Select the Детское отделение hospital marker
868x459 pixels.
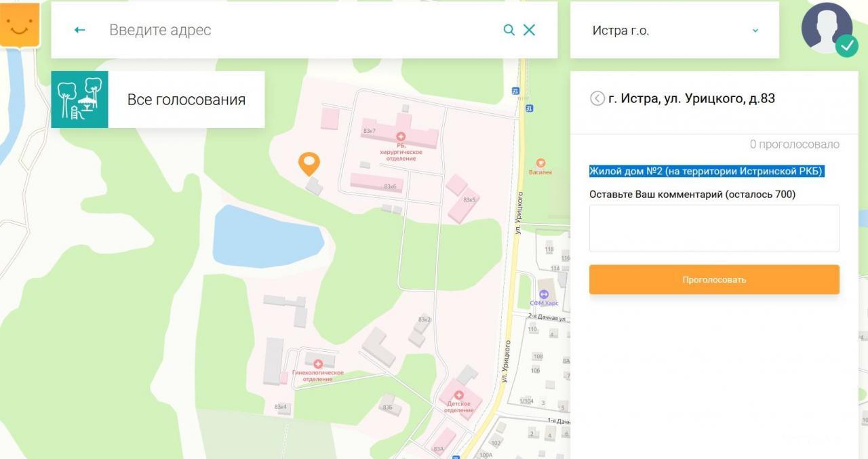click(x=458, y=395)
